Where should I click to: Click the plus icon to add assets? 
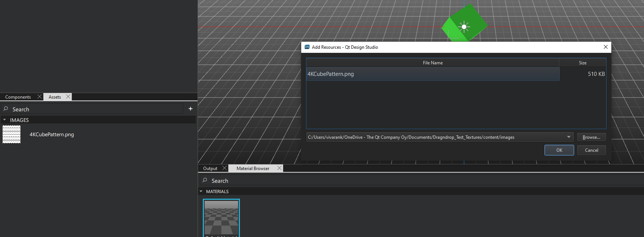click(191, 109)
